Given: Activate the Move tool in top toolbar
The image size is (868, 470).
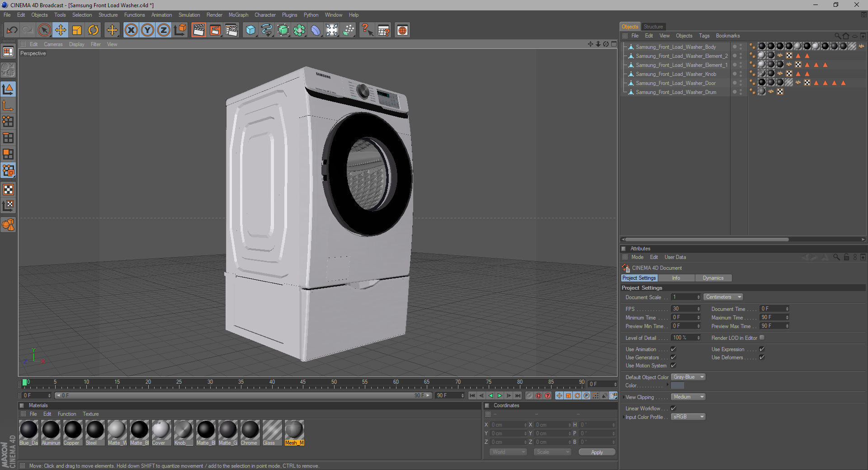Looking at the screenshot, I should point(61,30).
